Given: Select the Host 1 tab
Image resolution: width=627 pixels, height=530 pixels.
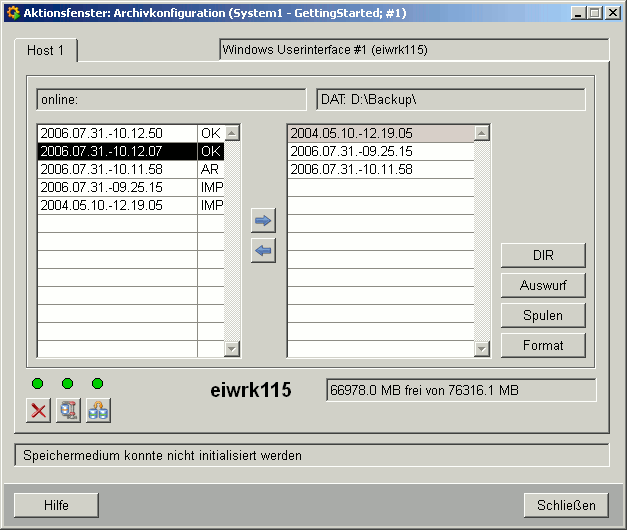Looking at the screenshot, I should click(x=46, y=51).
